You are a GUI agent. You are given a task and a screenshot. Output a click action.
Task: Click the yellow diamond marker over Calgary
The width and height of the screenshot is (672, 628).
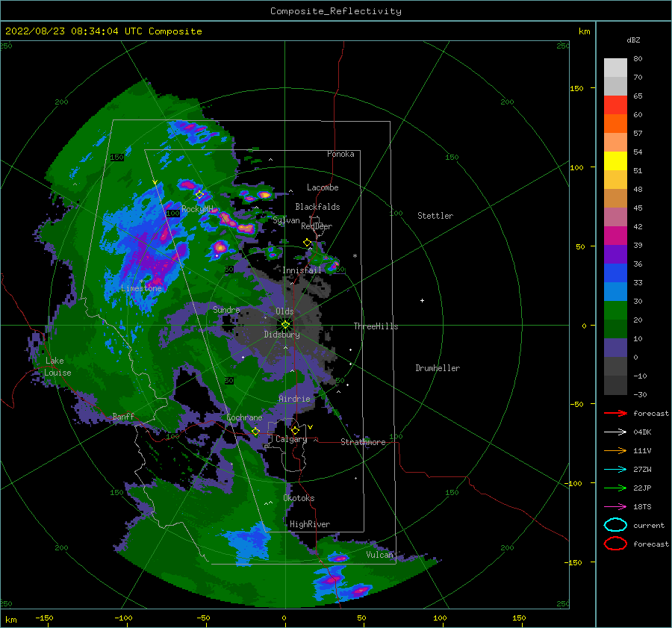pos(295,430)
